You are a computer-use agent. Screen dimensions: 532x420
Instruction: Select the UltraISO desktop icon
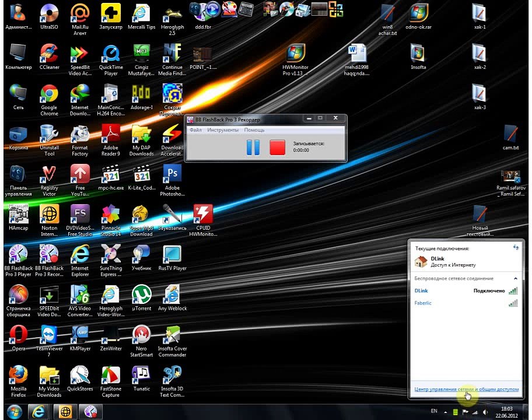point(49,16)
